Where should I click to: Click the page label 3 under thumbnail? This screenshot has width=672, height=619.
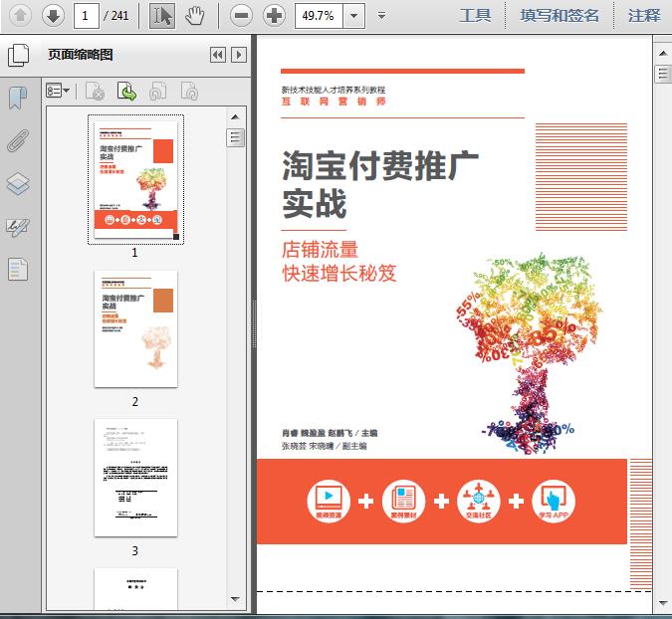pyautogui.click(x=135, y=551)
